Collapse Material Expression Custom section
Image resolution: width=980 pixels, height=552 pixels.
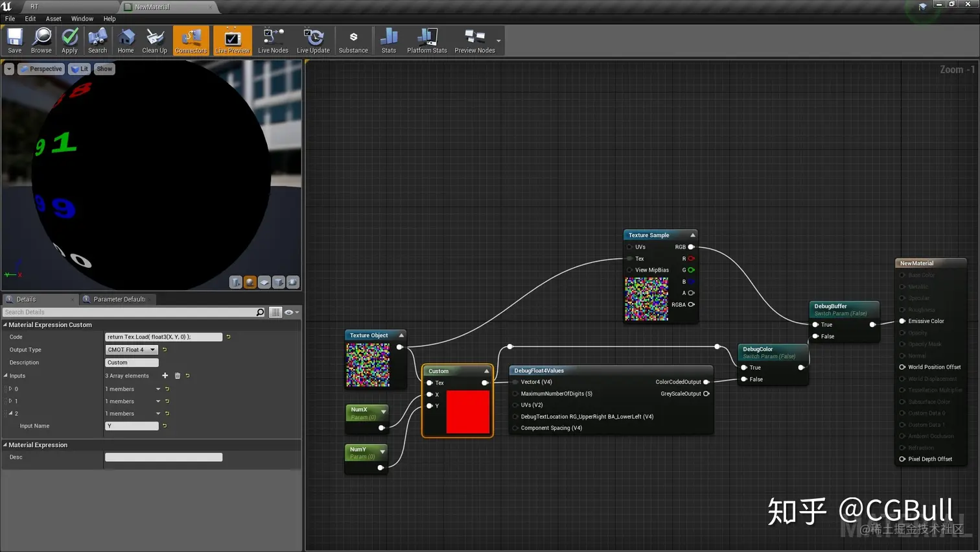click(x=5, y=325)
